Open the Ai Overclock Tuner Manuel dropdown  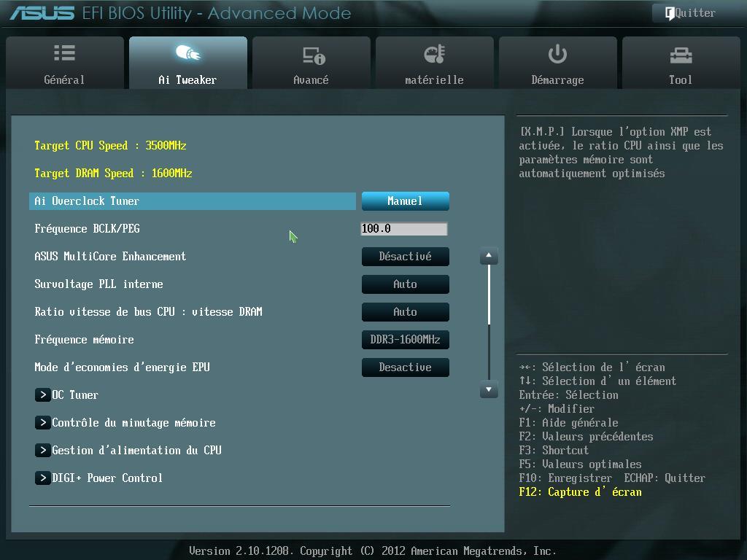coord(406,201)
